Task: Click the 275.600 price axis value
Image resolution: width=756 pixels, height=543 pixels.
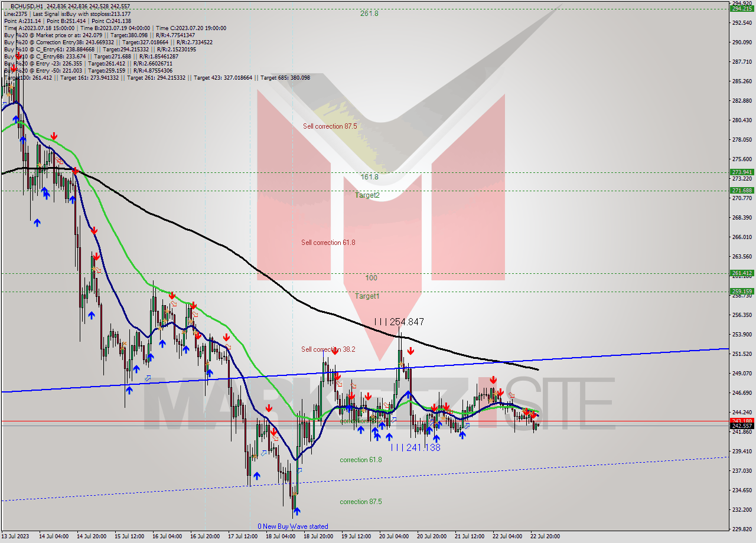Action: (742, 159)
